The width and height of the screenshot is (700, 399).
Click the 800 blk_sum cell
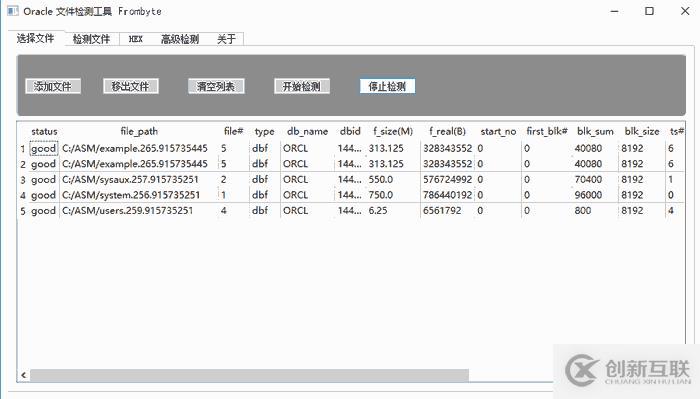coord(583,211)
